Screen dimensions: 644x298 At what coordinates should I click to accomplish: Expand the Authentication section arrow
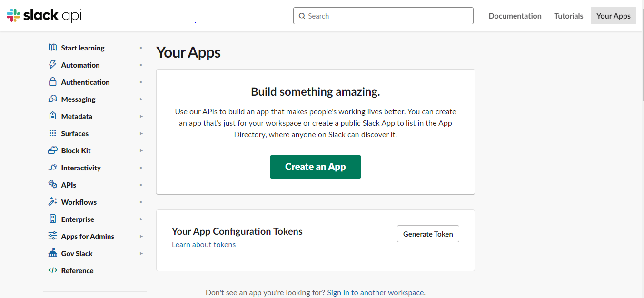tap(141, 82)
